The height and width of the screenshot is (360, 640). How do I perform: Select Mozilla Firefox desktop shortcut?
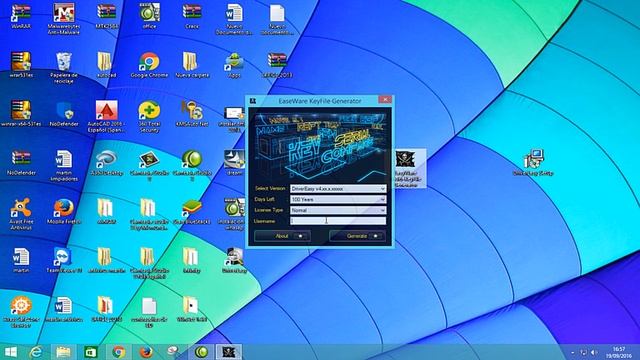tap(64, 211)
